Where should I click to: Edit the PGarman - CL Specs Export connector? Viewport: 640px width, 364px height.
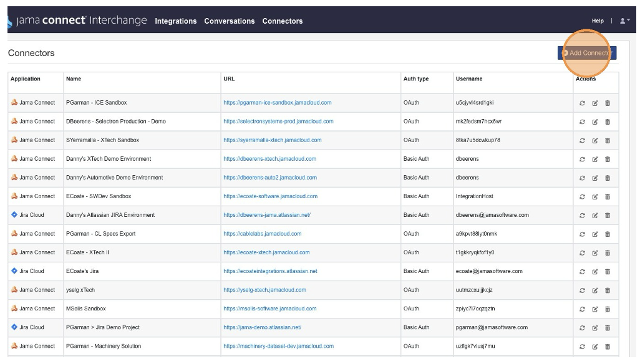(x=594, y=234)
